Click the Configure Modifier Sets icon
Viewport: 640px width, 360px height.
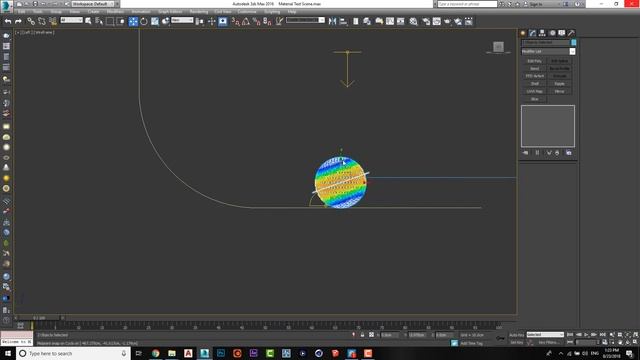click(x=569, y=153)
